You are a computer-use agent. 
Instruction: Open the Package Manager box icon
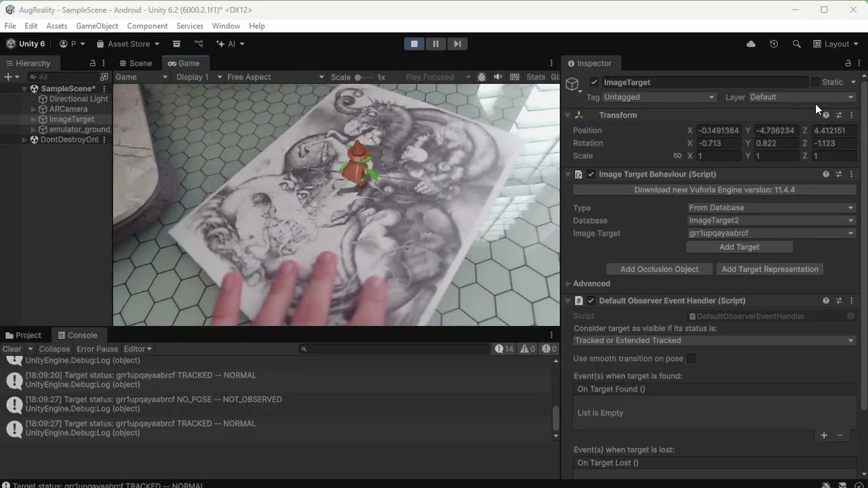[x=176, y=44]
